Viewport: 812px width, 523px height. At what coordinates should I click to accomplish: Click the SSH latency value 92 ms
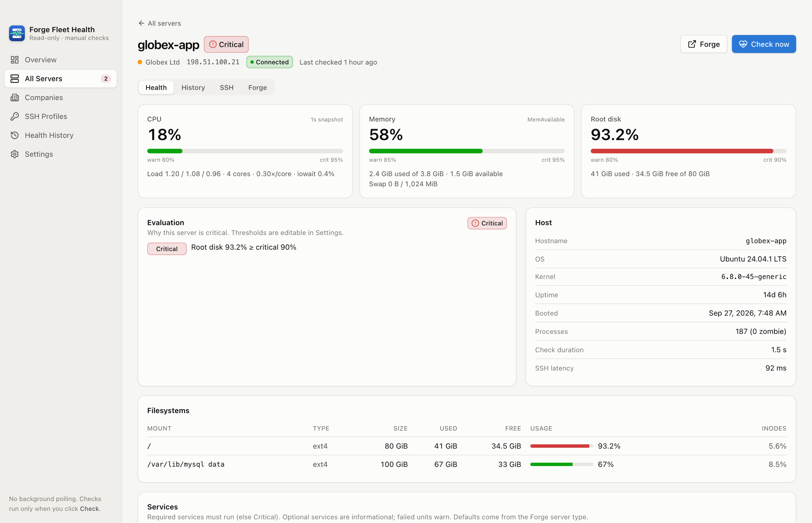point(776,368)
